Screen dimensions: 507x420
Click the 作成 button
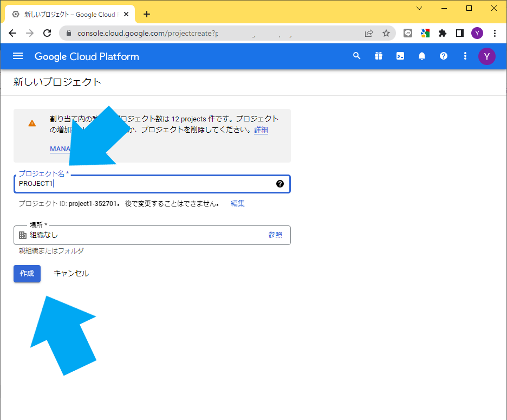coord(27,274)
